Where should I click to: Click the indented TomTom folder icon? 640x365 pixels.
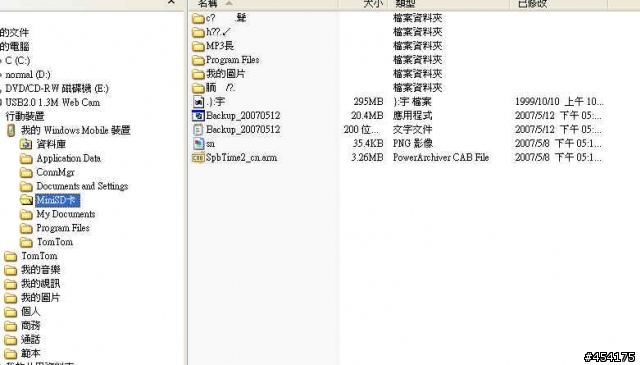(x=26, y=242)
